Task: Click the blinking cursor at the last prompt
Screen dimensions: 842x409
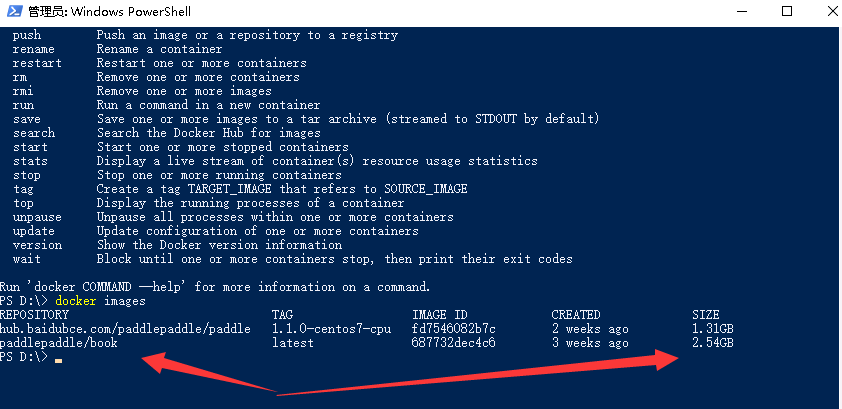Action: pos(59,358)
